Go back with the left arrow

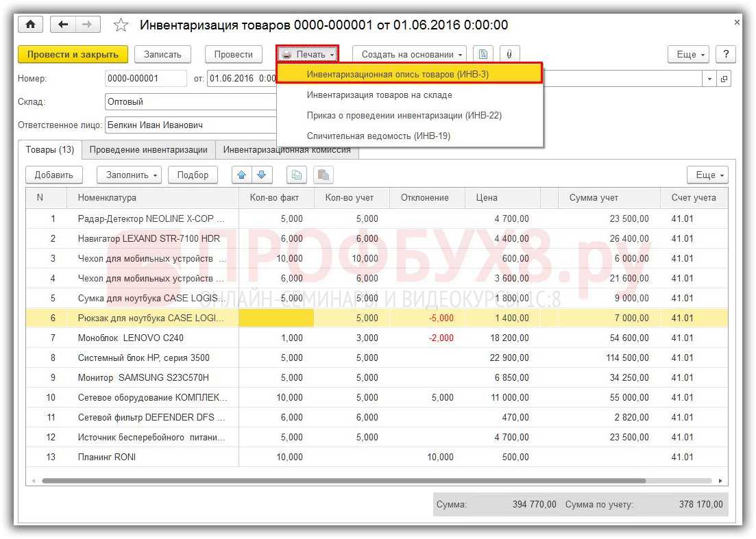(64, 25)
